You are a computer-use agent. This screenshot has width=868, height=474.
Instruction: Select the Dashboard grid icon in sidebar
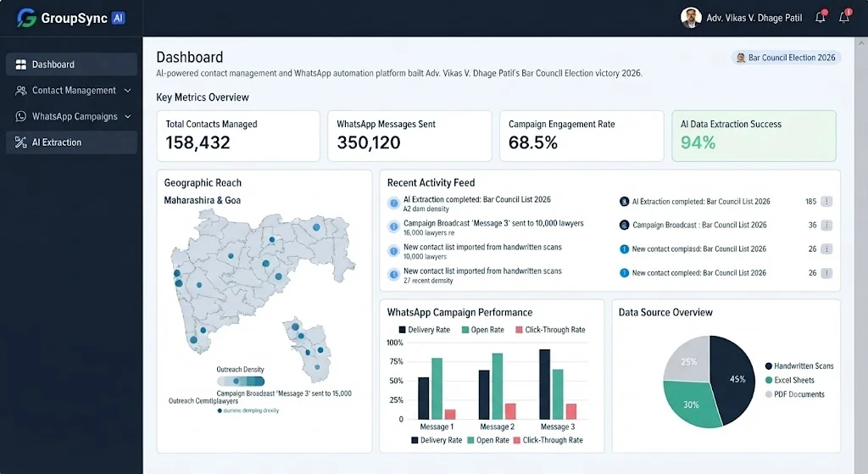21,64
